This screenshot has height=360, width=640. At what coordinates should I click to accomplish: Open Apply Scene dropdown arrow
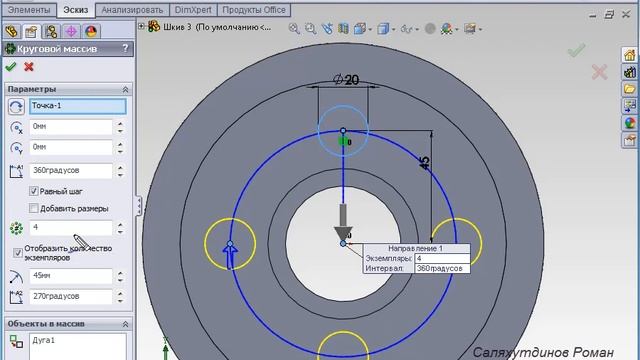pyautogui.click(x=456, y=29)
